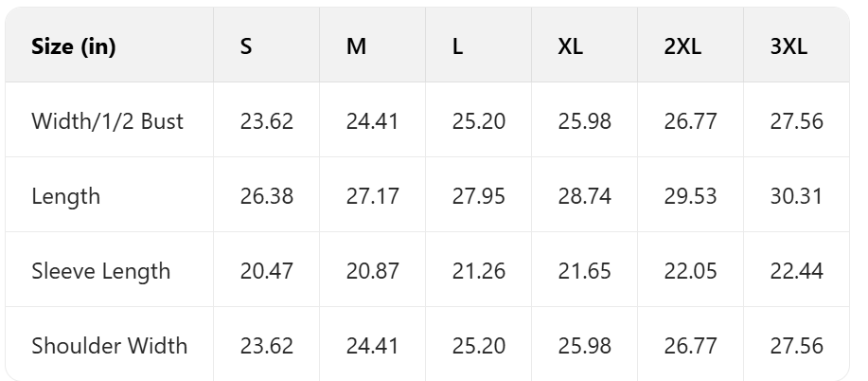The height and width of the screenshot is (381, 868).
Task: Select the "Shoulder Width" row label
Action: pos(110,346)
